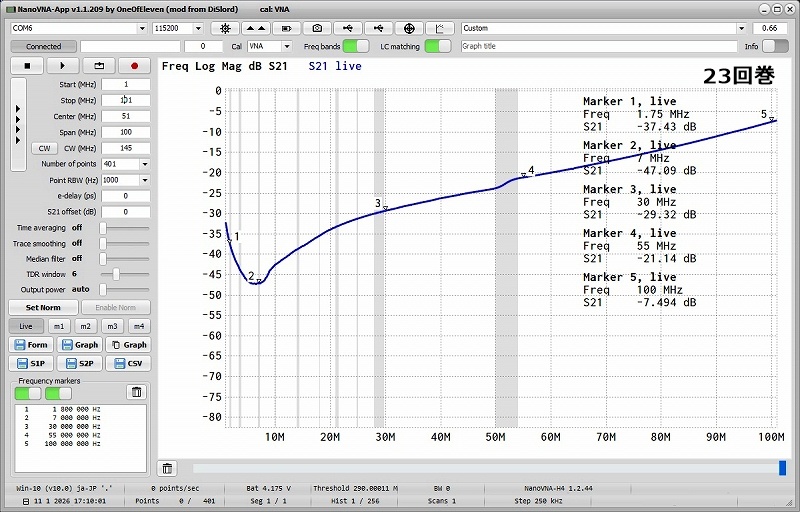800x512 pixels.
Task: Click the Set Norm button
Action: click(43, 308)
